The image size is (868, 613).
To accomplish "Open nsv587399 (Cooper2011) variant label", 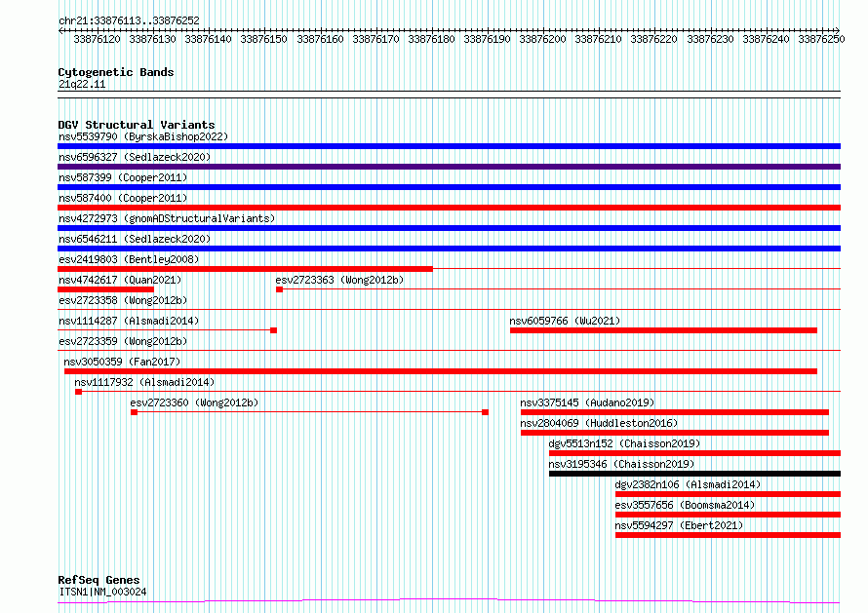I will (x=123, y=177).
